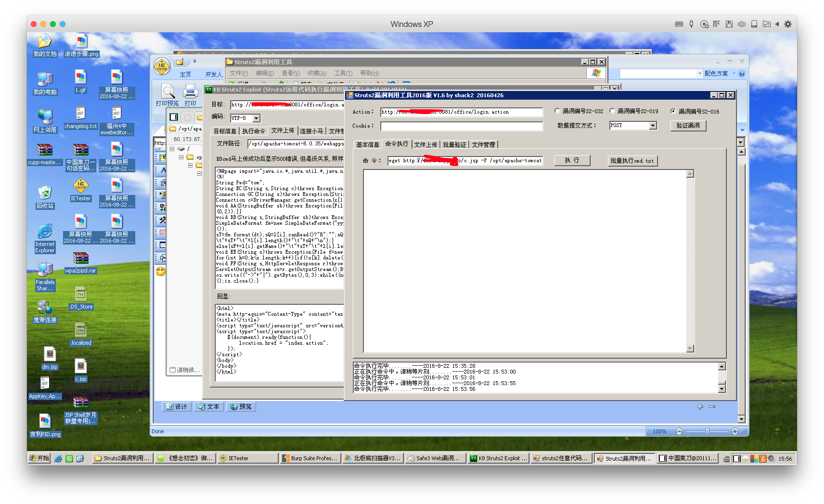Switch to 基本信息 tab

point(368,144)
